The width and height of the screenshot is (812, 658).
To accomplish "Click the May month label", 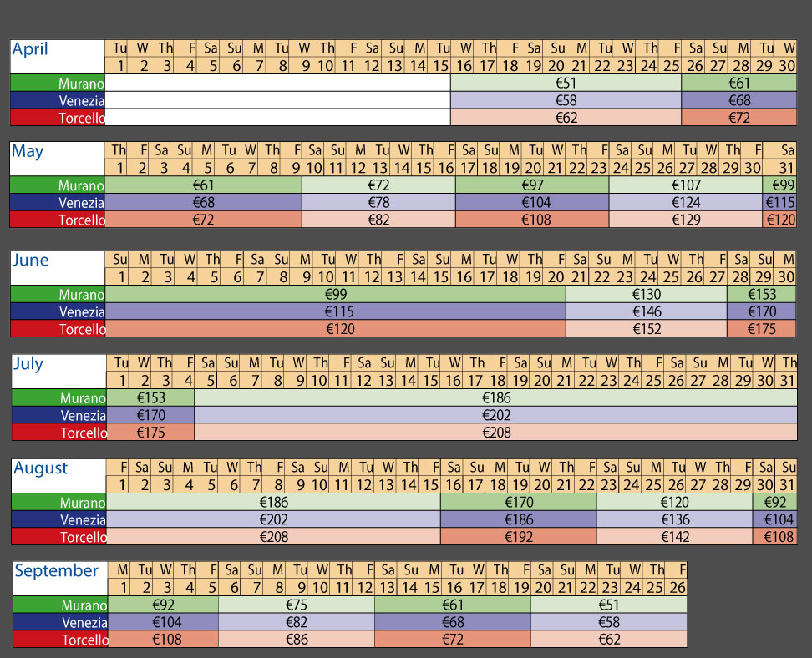I will point(28,151).
